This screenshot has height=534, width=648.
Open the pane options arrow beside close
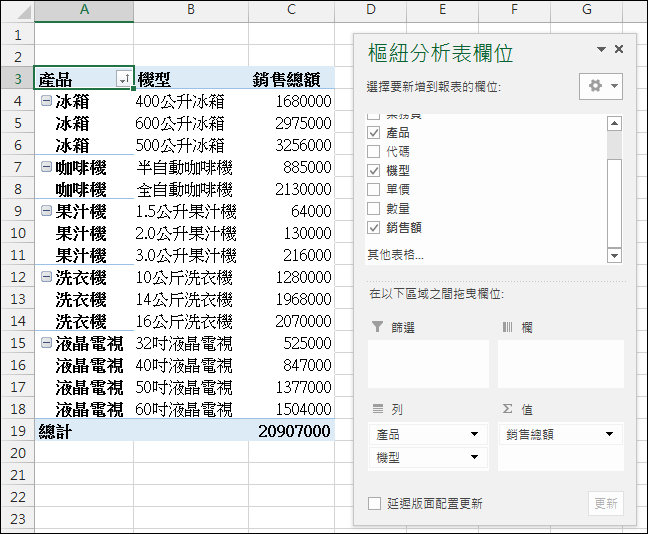point(601,50)
